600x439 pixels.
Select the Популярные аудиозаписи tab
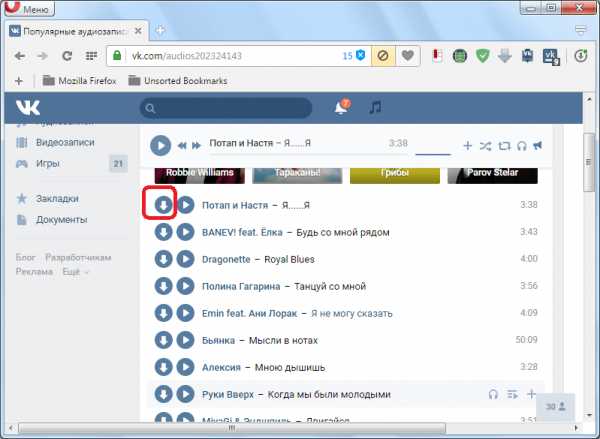(75, 31)
